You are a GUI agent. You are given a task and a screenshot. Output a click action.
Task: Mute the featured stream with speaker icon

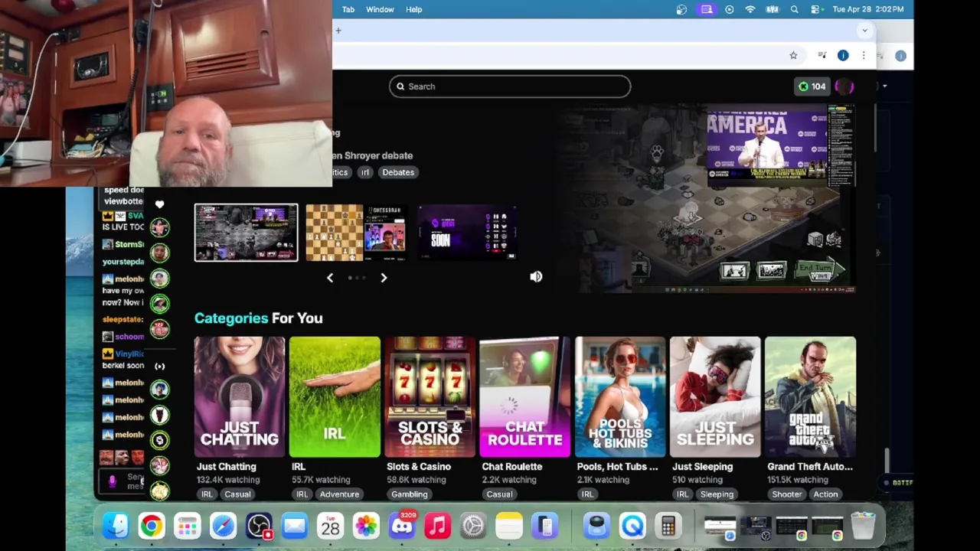coord(536,277)
